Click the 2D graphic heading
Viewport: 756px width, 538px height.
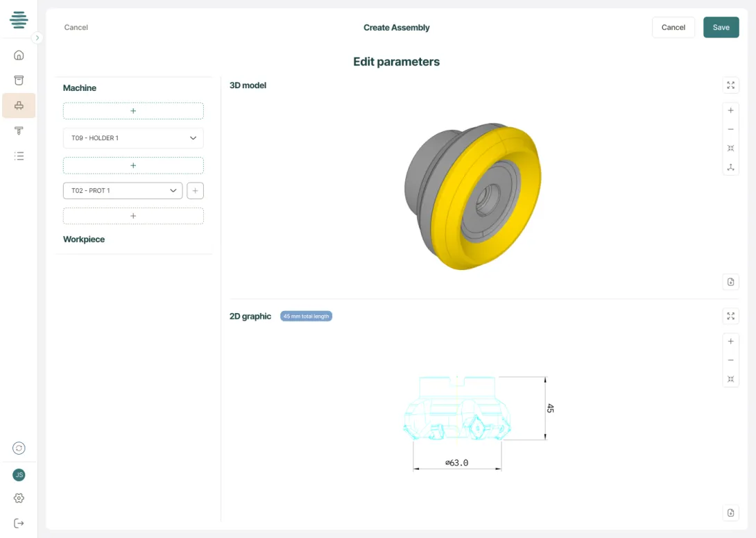[250, 317]
